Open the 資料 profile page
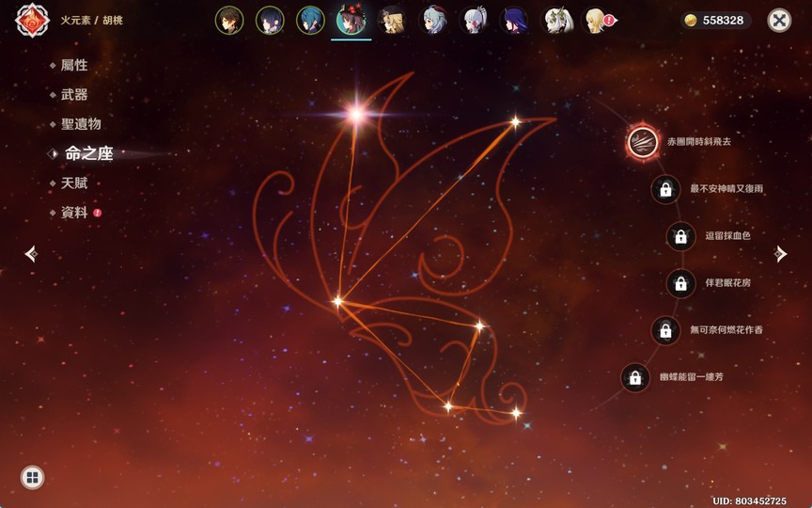Viewport: 812px width, 508px height. tap(74, 213)
